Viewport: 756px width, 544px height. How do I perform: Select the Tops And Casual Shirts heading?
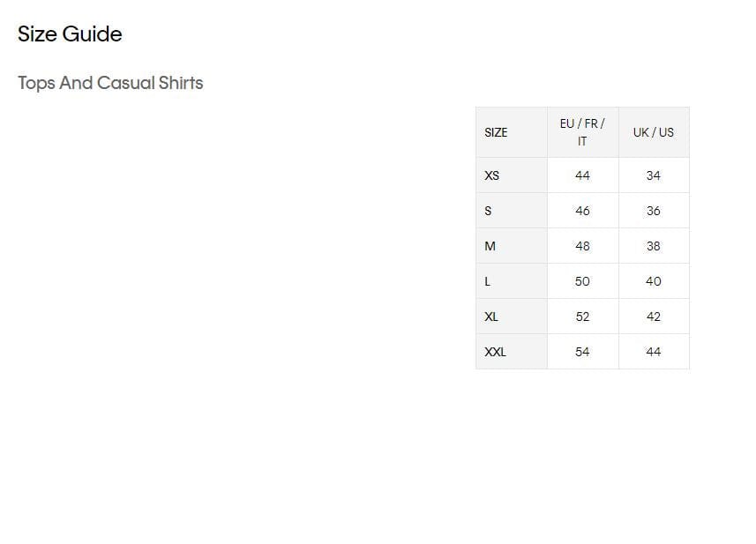[110, 83]
